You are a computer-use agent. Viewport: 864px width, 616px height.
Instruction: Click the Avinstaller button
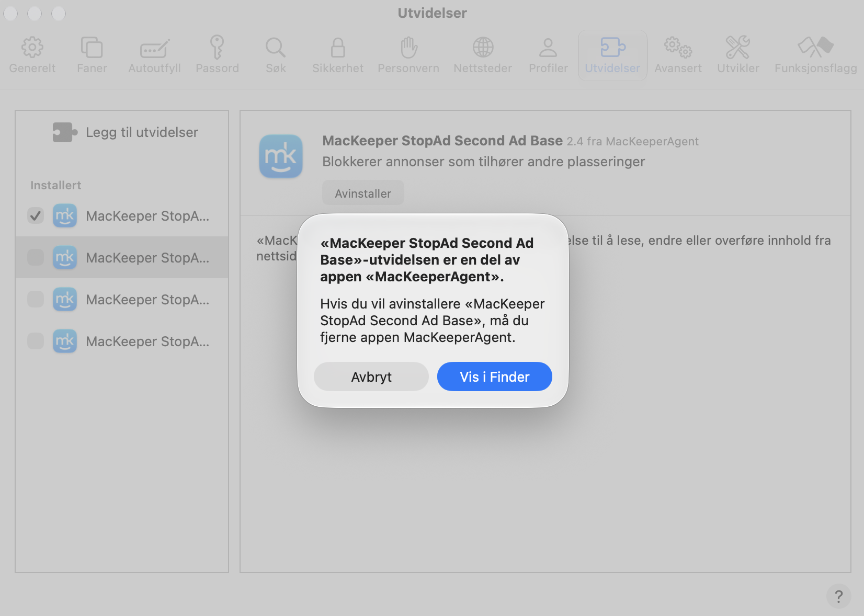363,193
